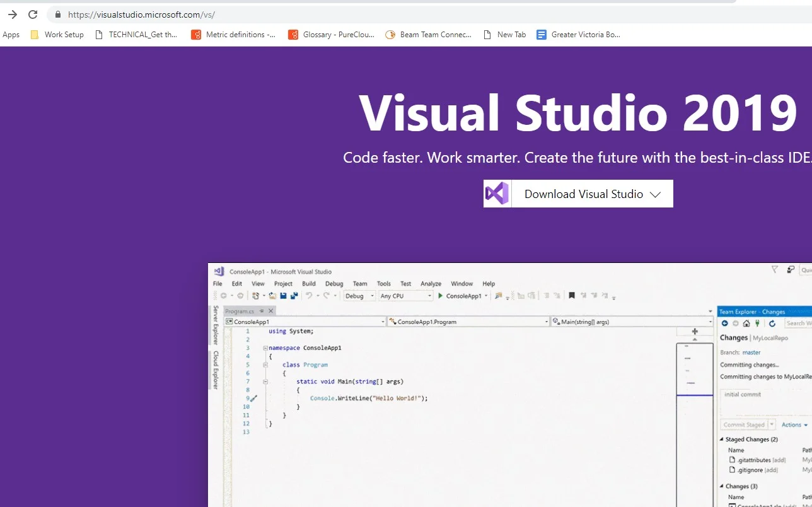Open the Project menu in Visual Studio
Screen dimensions: 812x507
283,284
